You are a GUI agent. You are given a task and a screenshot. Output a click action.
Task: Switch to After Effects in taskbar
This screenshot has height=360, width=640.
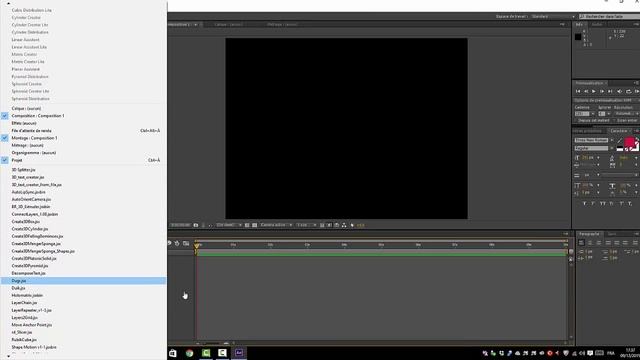click(x=239, y=353)
